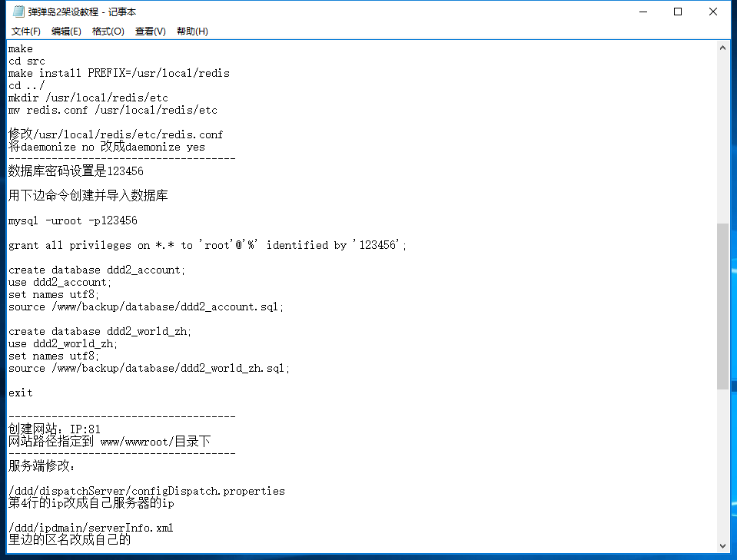The width and height of the screenshot is (737, 560).
Task: Click the line sourcing ddd2_account.sql
Action: 146,307
